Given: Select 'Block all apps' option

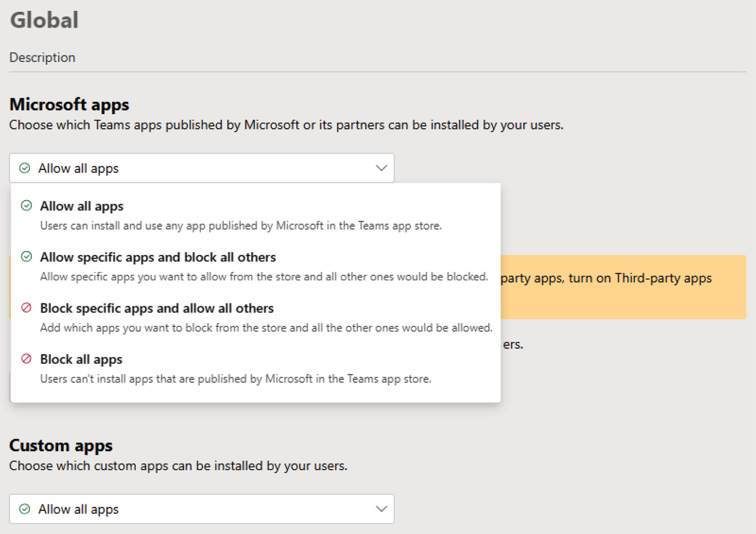Looking at the screenshot, I should (255, 369).
